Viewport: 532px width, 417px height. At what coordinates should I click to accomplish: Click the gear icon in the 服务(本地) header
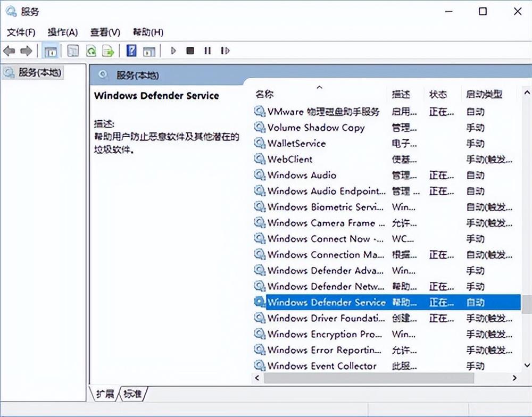coord(103,74)
